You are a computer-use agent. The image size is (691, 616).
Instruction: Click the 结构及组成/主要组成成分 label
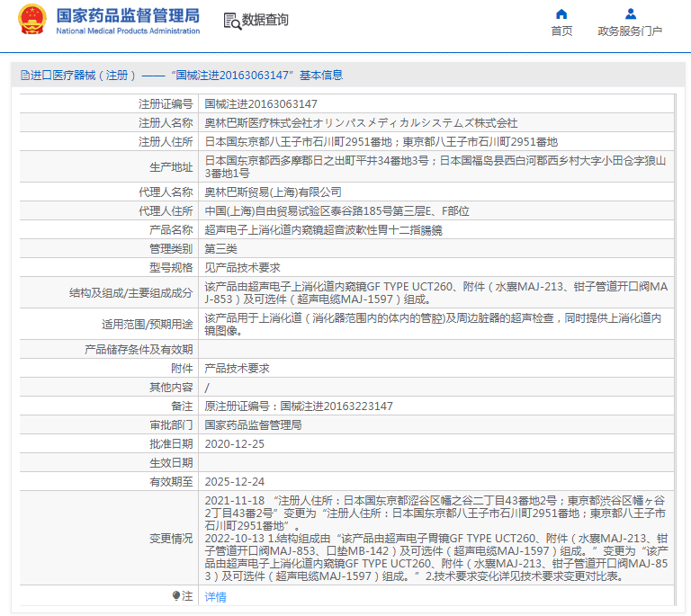tap(130, 293)
